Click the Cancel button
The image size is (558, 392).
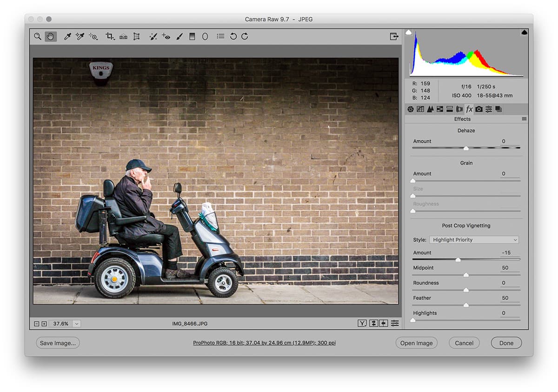[464, 343]
